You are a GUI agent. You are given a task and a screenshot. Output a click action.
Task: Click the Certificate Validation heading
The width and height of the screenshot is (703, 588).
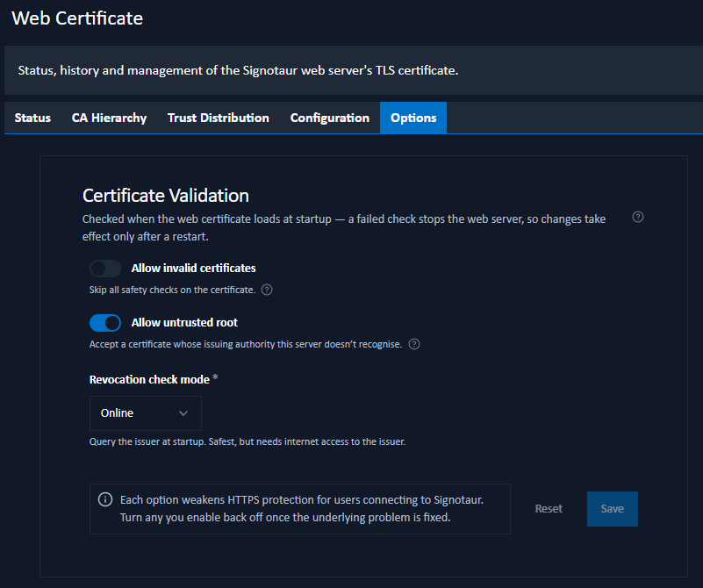click(166, 196)
